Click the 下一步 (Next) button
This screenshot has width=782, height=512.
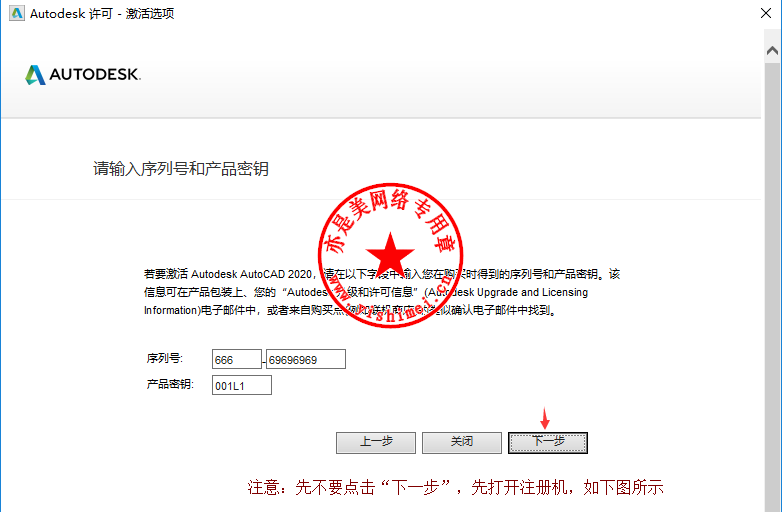pyautogui.click(x=548, y=442)
